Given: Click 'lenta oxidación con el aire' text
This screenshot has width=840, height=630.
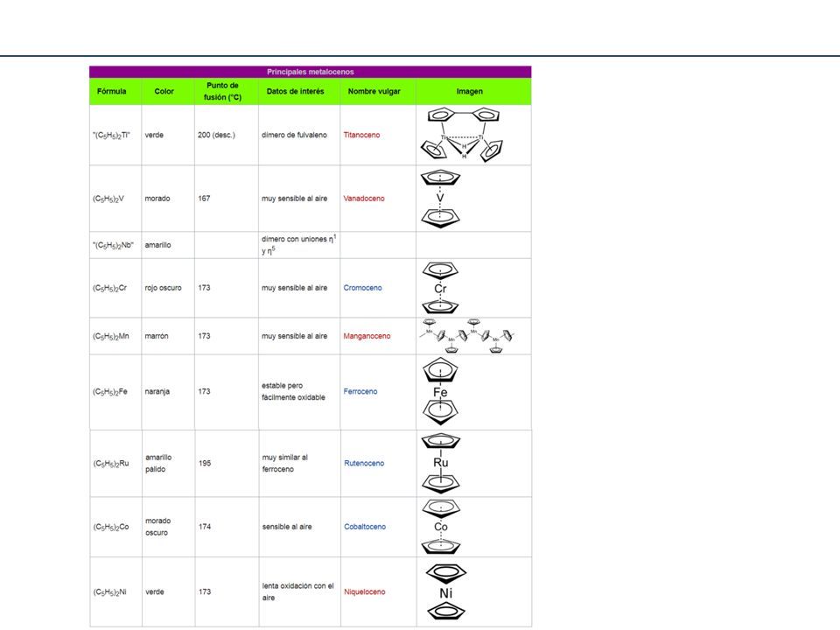Looking at the screenshot, I should tap(297, 592).
